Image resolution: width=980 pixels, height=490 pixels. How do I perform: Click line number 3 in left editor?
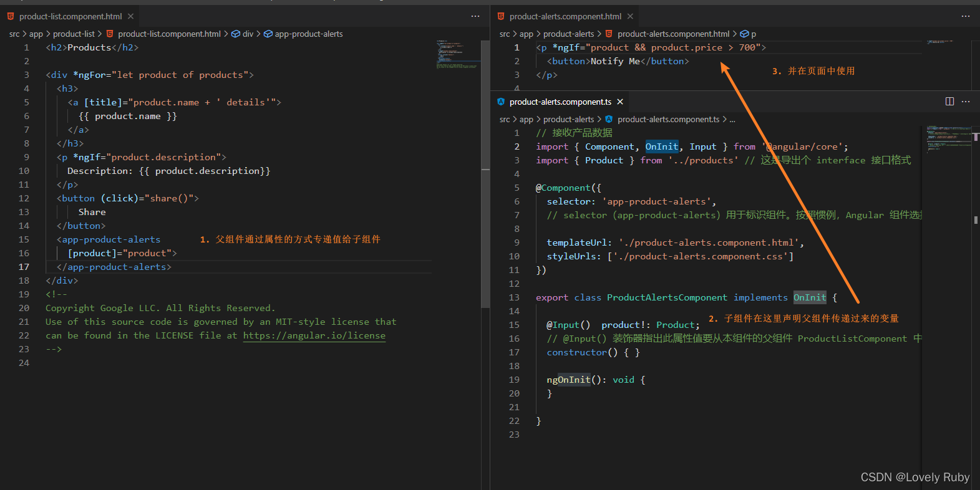(26, 75)
